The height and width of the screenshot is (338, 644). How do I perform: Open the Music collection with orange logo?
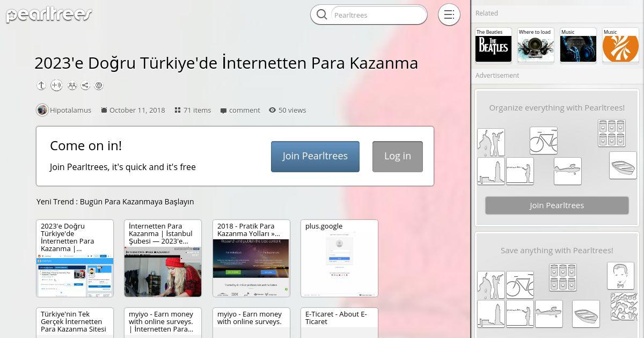[x=620, y=46]
